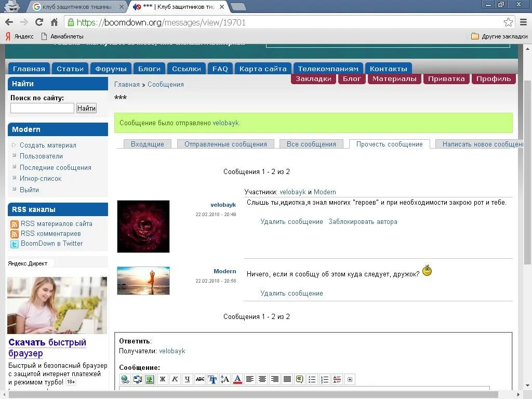Screen dimensions: 532x399
Task: Open Modern's yoga sunset avatar thumbnail
Action: tap(143, 281)
